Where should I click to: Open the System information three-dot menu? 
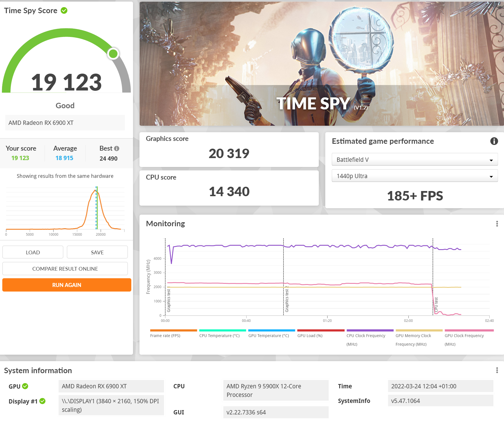click(x=497, y=370)
